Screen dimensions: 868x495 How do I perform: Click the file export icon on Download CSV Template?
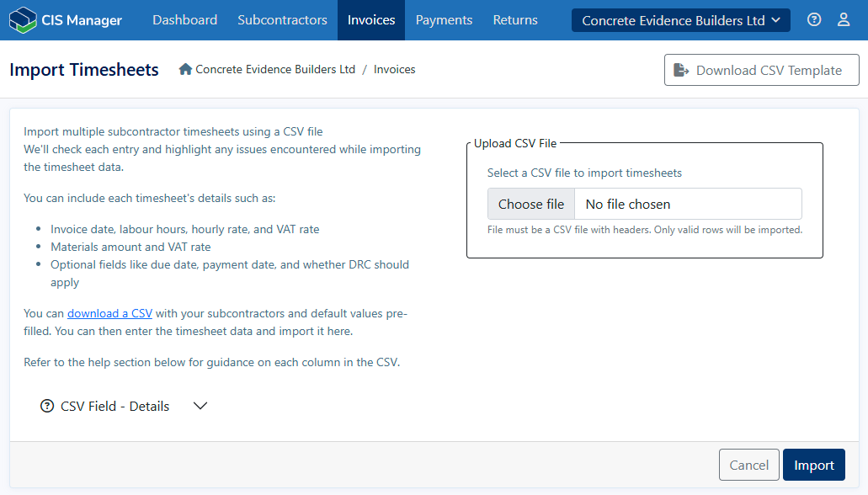point(682,71)
